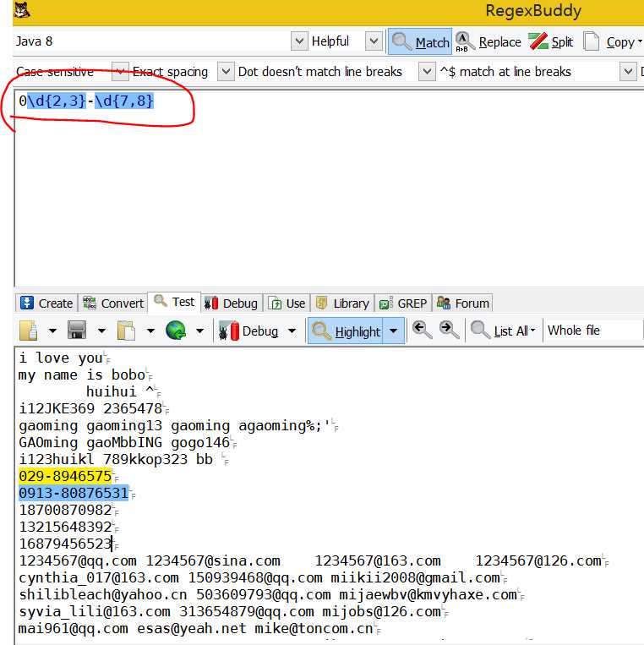This screenshot has height=645, width=644.
Task: Select the Test tab
Action: (x=174, y=303)
